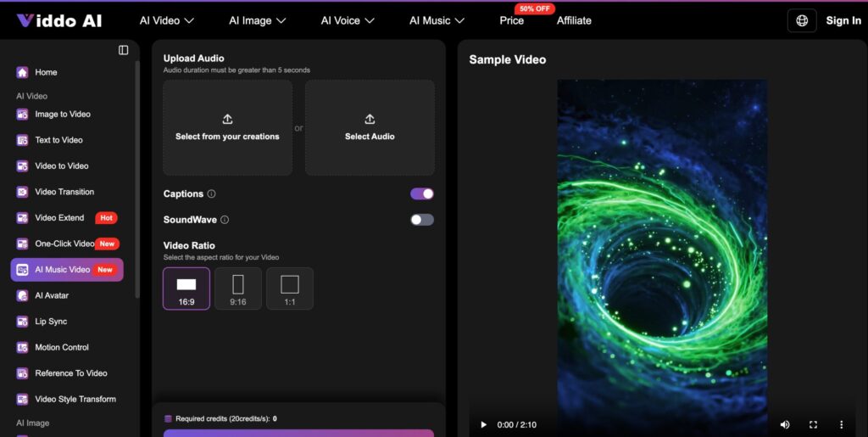Open Video Extend in sidebar
Screen dimensions: 868x437
pyautogui.click(x=59, y=218)
